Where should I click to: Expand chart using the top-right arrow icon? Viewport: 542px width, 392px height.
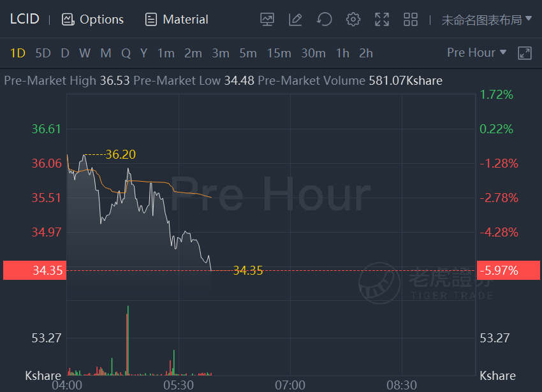(524, 54)
